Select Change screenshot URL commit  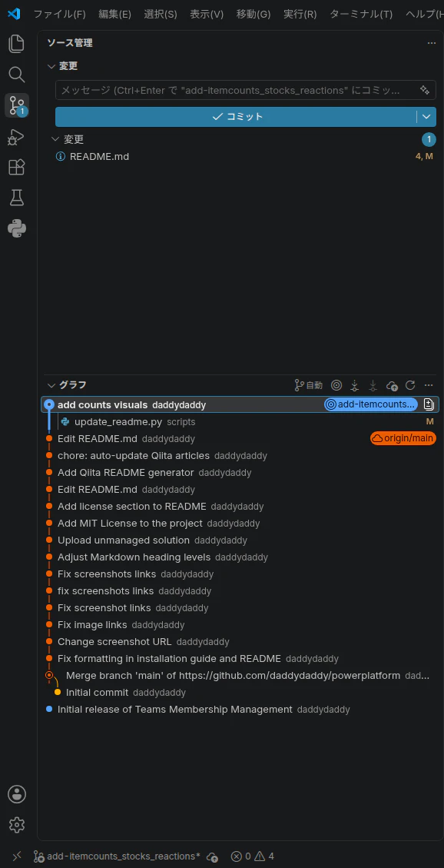click(x=240, y=642)
